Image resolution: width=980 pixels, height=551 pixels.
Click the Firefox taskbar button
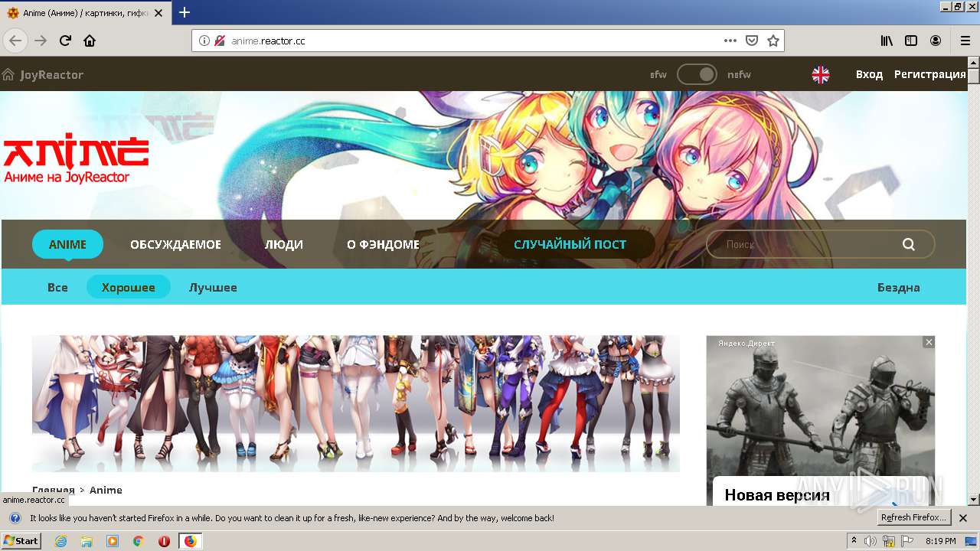pos(190,541)
